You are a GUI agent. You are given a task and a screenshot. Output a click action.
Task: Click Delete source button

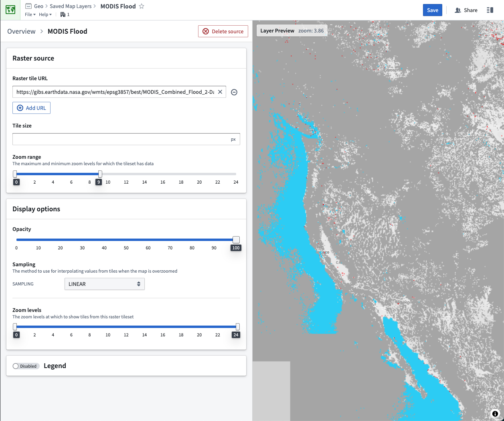coord(223,31)
